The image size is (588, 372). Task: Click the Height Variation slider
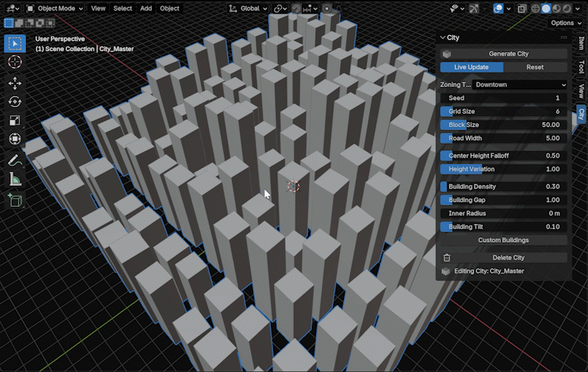[x=504, y=169]
